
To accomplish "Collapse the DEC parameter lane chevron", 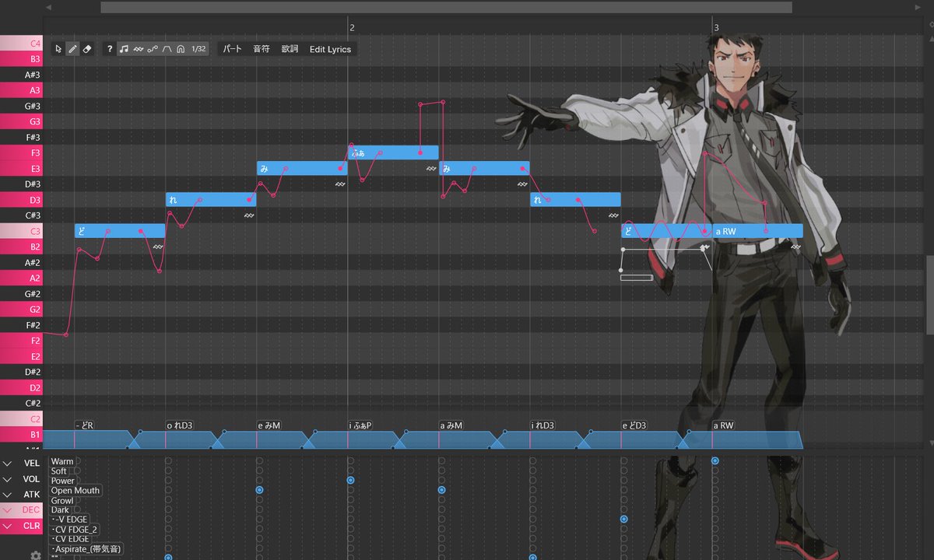I will tap(7, 510).
